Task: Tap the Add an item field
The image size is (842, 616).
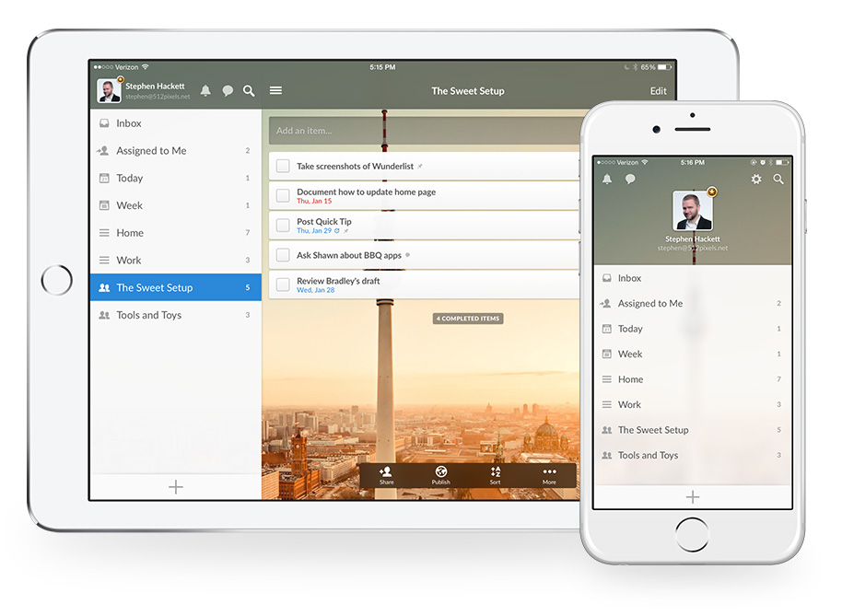Action: click(424, 131)
